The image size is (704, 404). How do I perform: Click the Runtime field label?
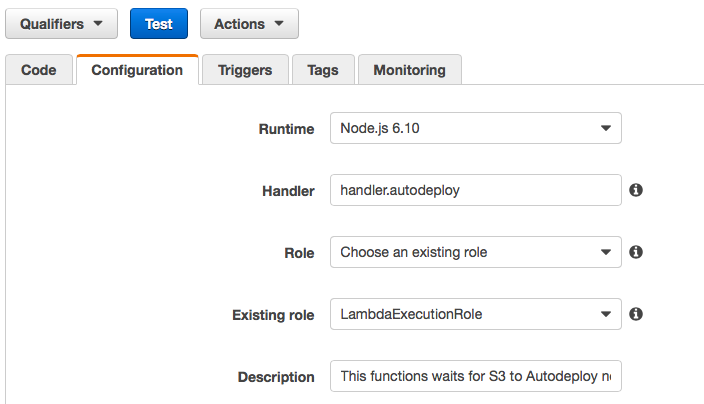(286, 129)
